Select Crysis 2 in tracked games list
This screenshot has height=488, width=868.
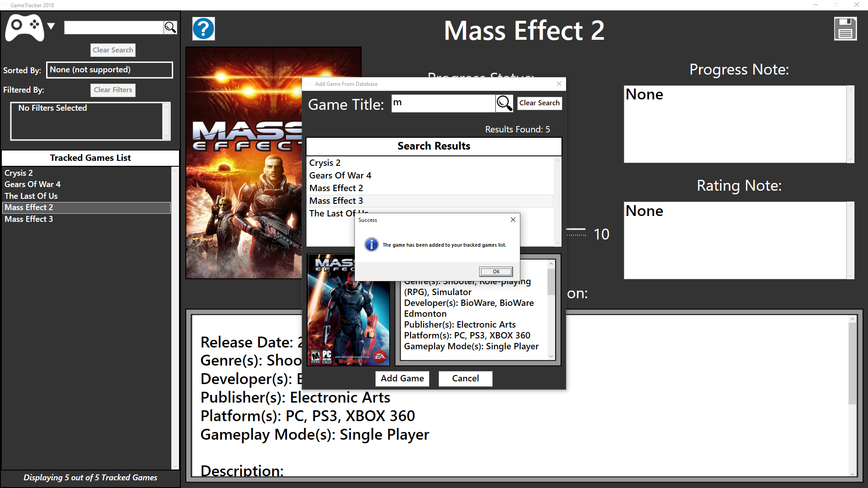click(19, 173)
